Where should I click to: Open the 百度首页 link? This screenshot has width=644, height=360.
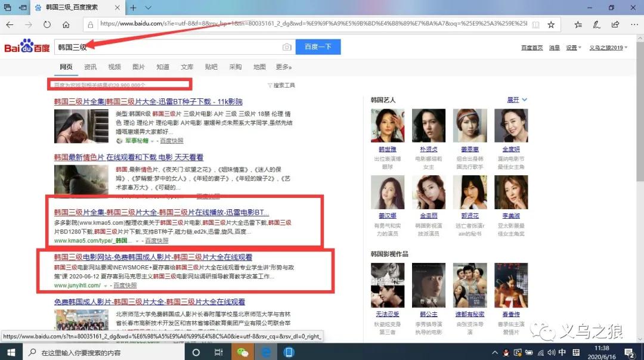tap(532, 48)
